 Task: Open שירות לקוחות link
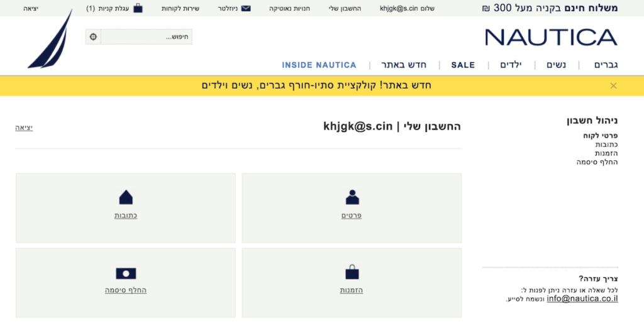click(180, 8)
